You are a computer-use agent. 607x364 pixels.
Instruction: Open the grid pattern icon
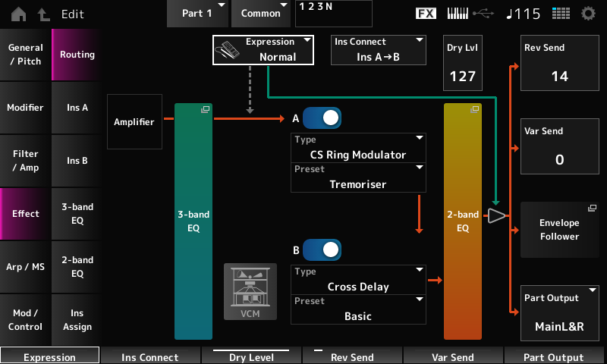coord(561,14)
